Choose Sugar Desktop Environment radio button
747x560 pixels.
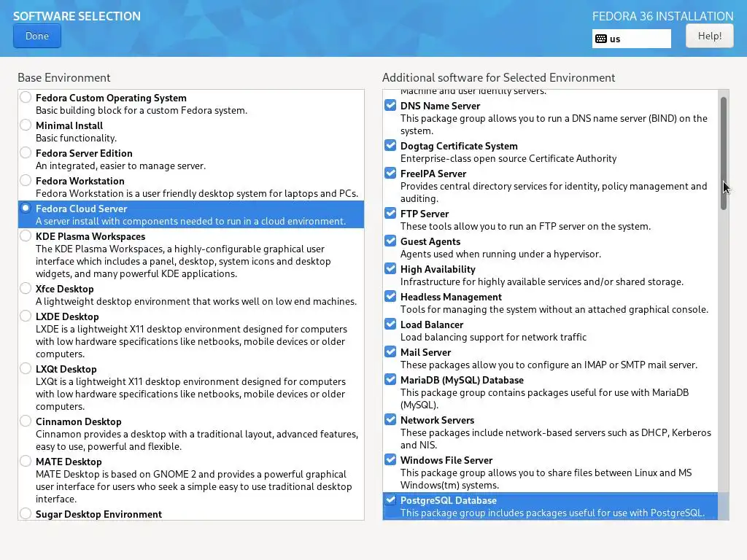[x=26, y=513]
